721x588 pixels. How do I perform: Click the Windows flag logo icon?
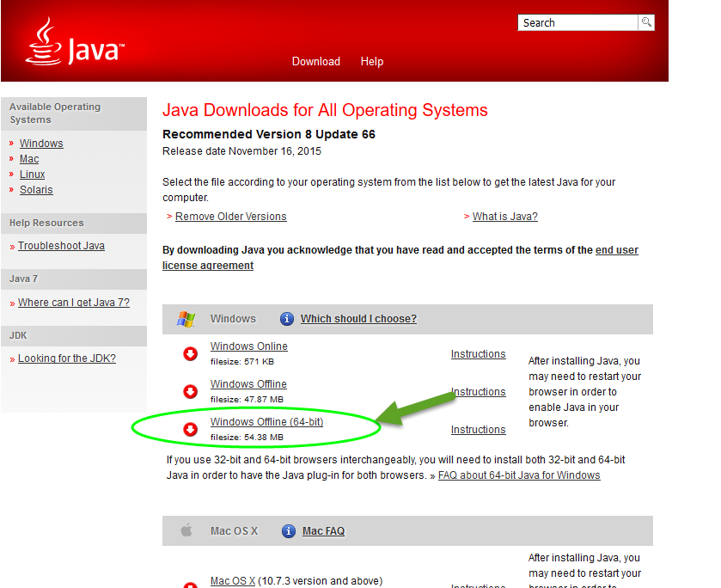click(x=186, y=319)
